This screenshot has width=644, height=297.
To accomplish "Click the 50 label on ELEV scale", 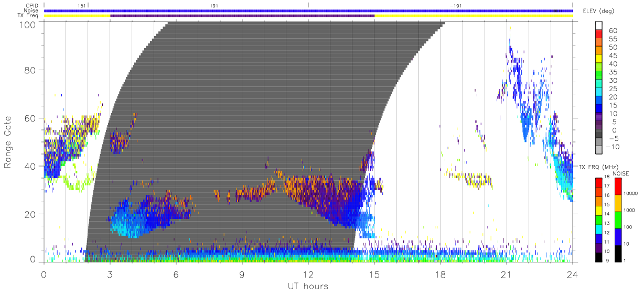I will pyautogui.click(x=613, y=48).
